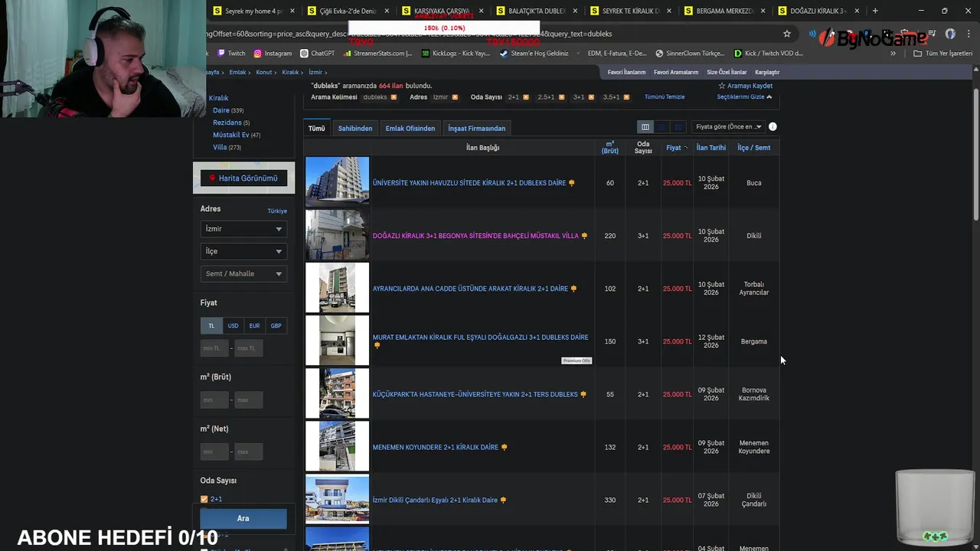Click the info icon beside sort dropdown

773,126
